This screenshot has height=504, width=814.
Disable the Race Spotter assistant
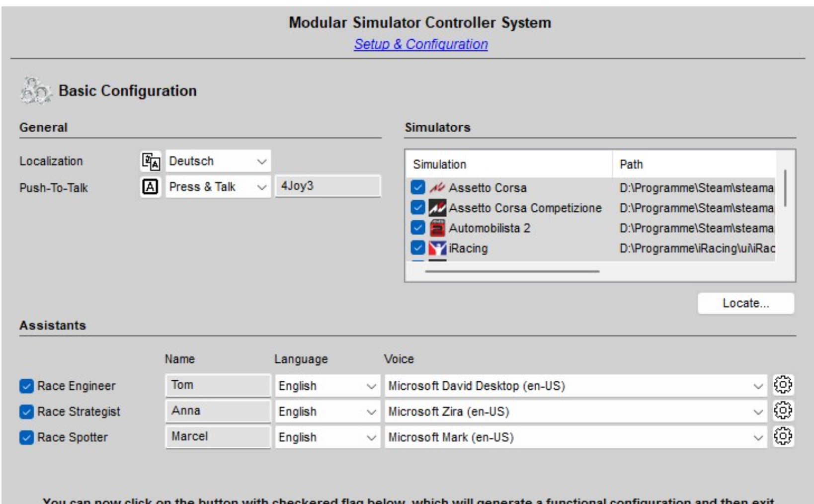click(x=26, y=438)
